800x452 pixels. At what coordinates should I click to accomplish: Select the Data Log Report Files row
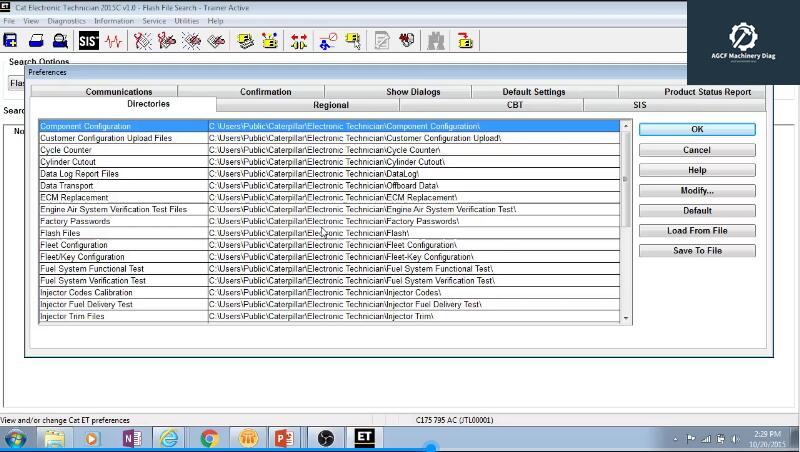pos(330,174)
